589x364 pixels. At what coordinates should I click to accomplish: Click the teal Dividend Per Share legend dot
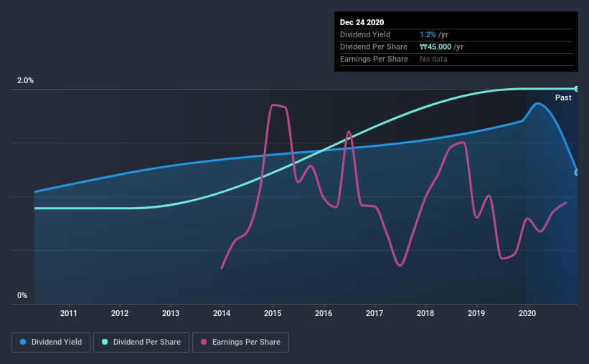coord(105,342)
